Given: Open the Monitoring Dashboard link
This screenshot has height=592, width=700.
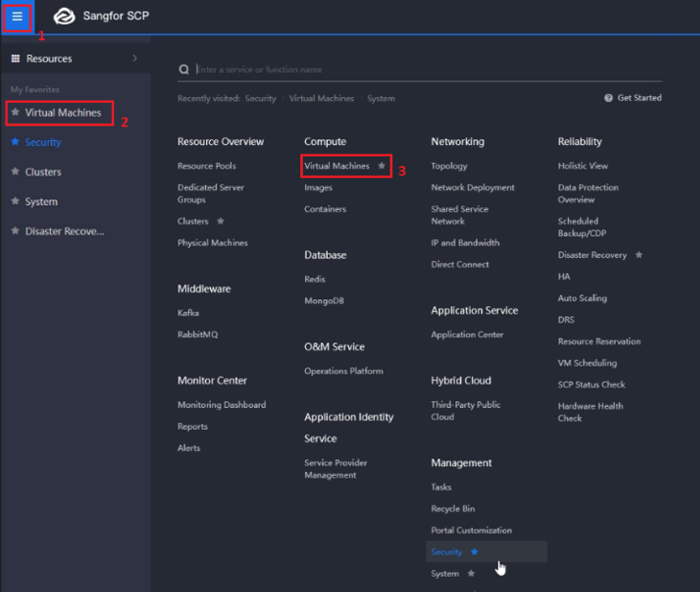Looking at the screenshot, I should 222,405.
